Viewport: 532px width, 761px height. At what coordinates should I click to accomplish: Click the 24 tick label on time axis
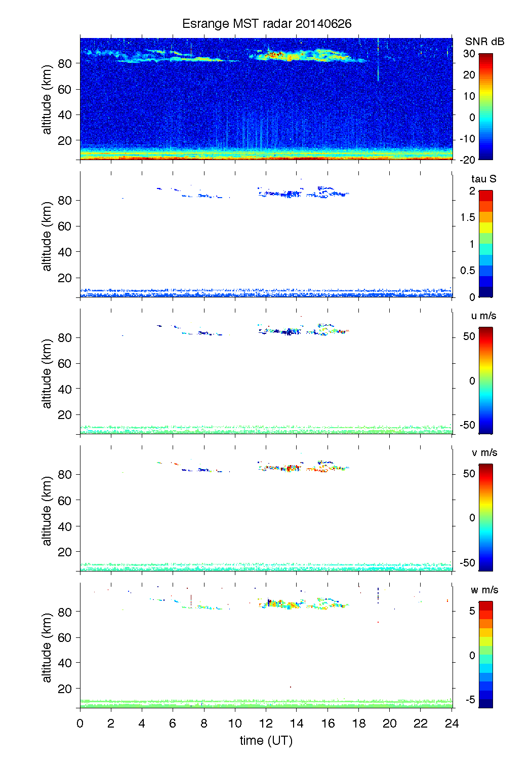452,723
